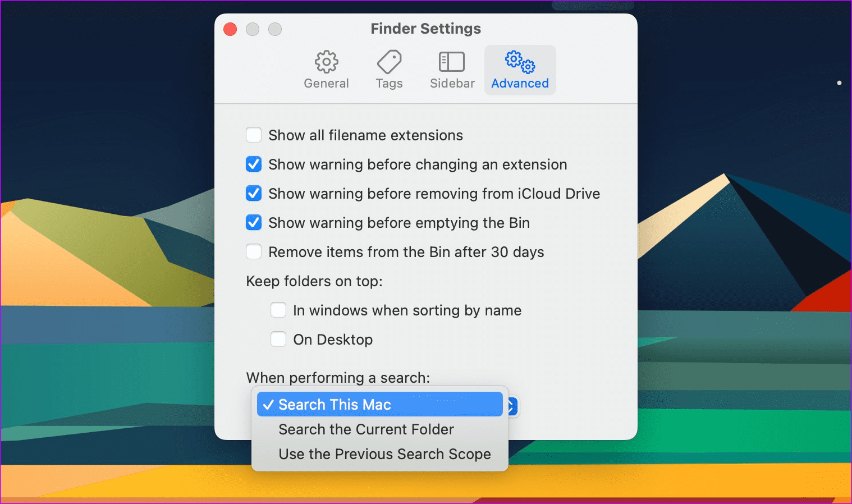Pick Use the Previous Search Scope
This screenshot has width=852, height=504.
tap(384, 454)
